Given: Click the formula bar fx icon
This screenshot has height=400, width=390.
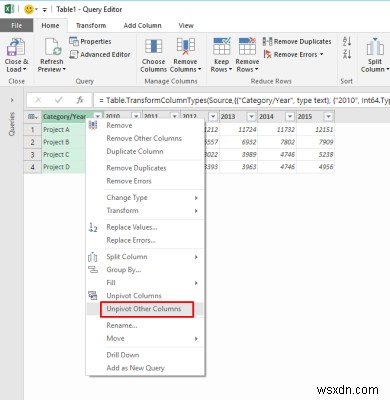Looking at the screenshot, I should pyautogui.click(x=80, y=100).
